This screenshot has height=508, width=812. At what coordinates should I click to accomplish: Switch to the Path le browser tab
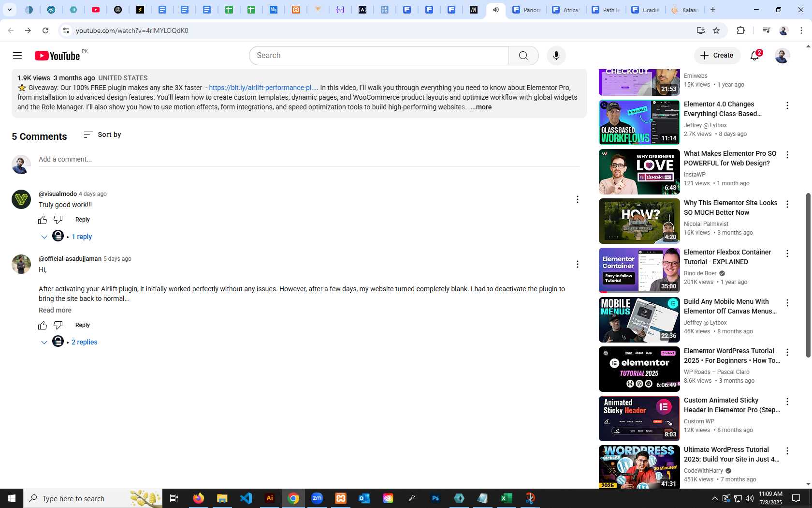[x=605, y=10]
